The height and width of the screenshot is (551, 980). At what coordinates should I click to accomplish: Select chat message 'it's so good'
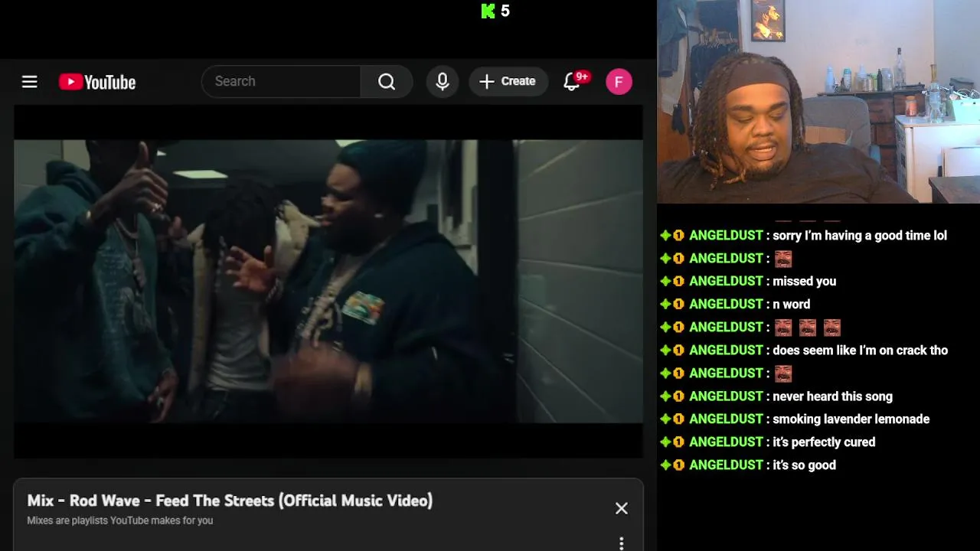805,465
